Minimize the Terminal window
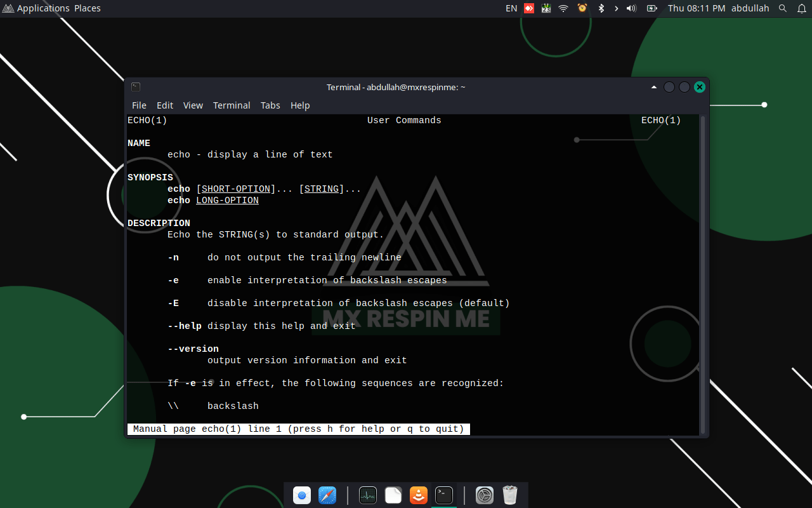The image size is (812, 508). point(669,87)
